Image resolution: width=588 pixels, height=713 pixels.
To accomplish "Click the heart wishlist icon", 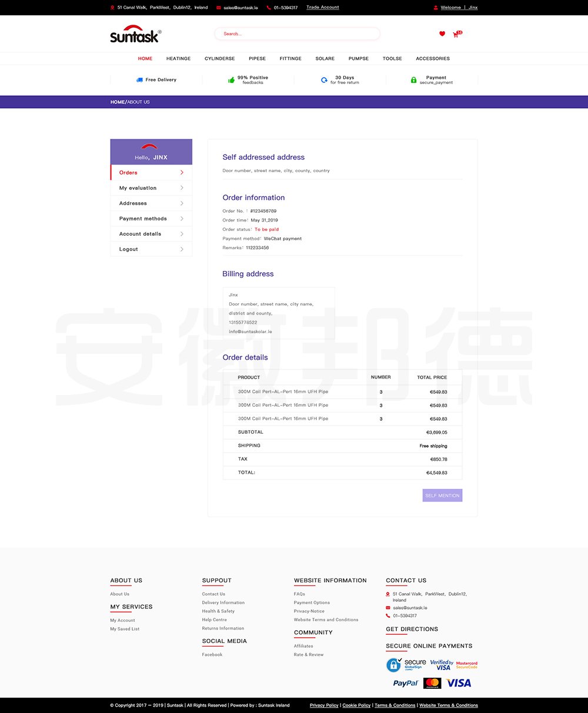I will tap(442, 34).
